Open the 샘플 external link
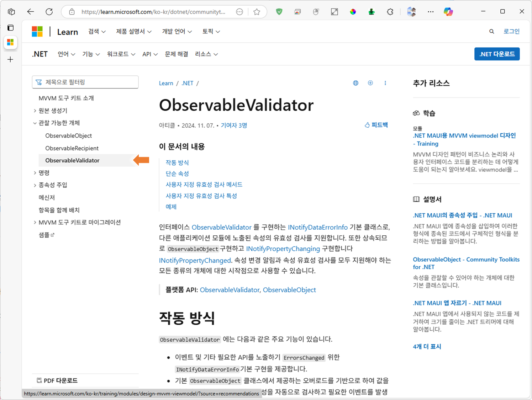Image resolution: width=532 pixels, height=400 pixels. [46, 235]
